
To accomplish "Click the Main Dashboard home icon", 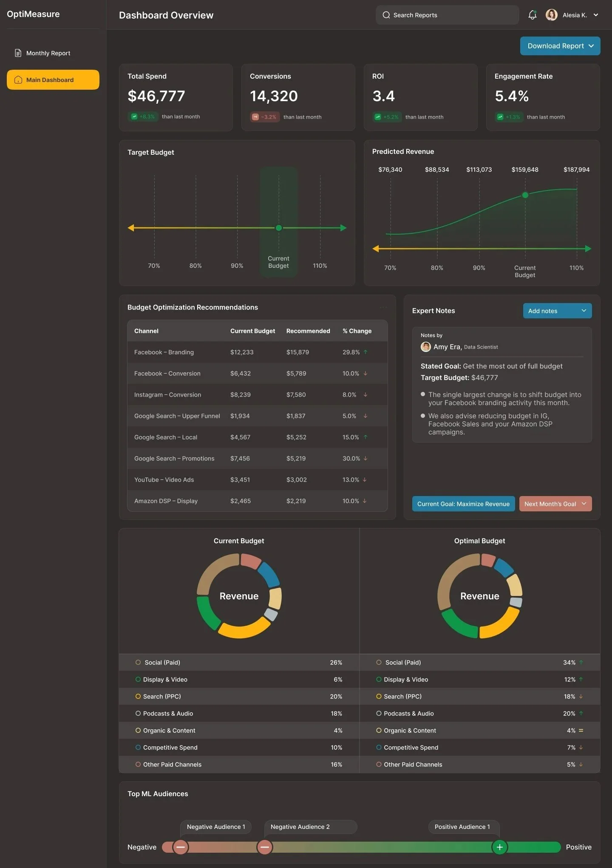I will click(18, 80).
